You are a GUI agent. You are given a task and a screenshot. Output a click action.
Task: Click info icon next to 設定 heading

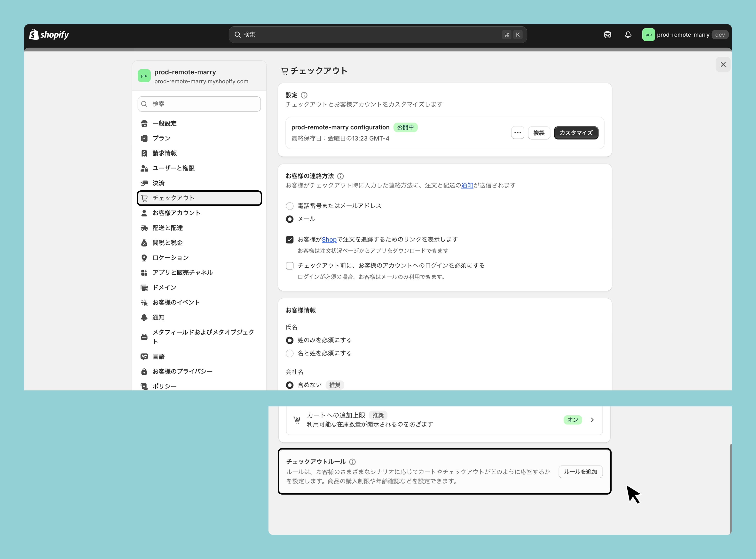tap(304, 95)
